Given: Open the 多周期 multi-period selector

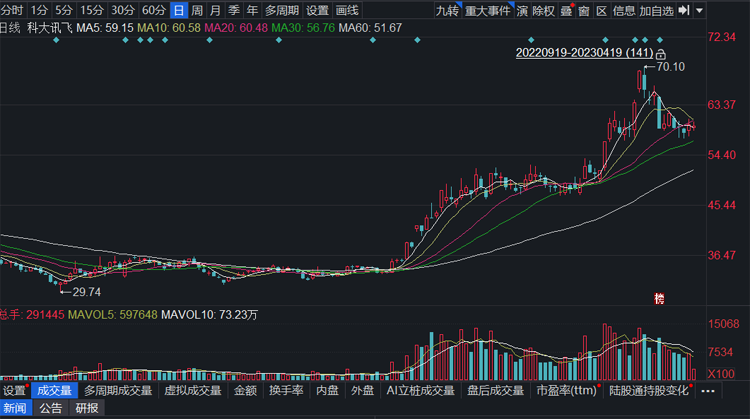Looking at the screenshot, I should point(282,10).
